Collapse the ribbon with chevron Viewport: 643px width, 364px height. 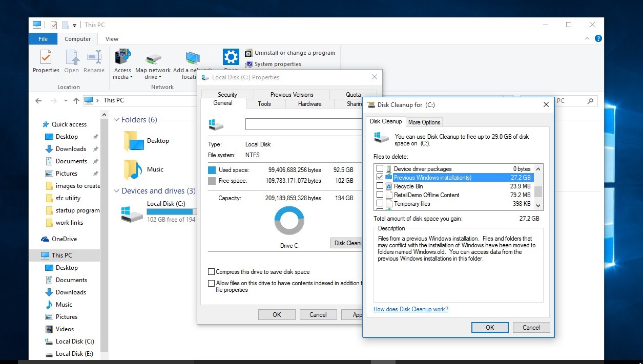tap(587, 38)
